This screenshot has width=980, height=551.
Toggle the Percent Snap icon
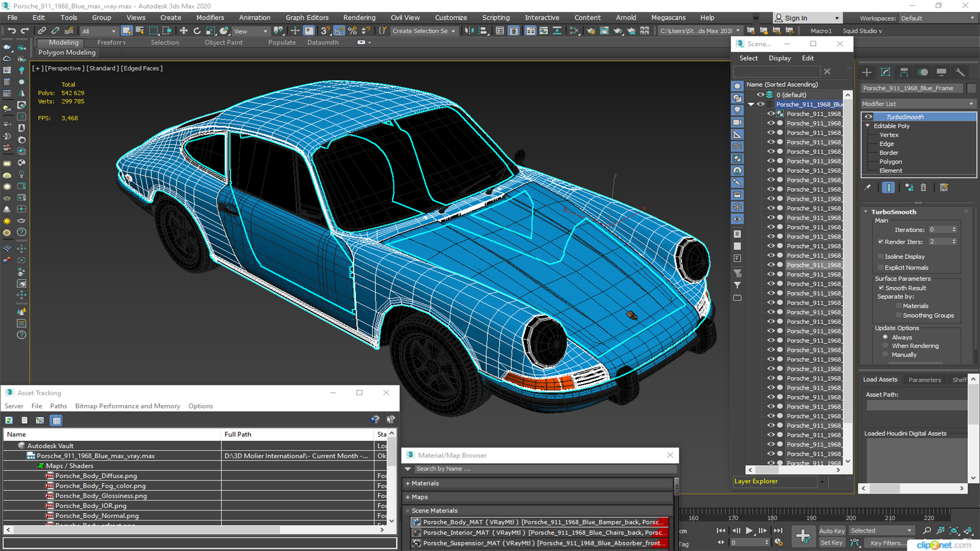point(352,31)
